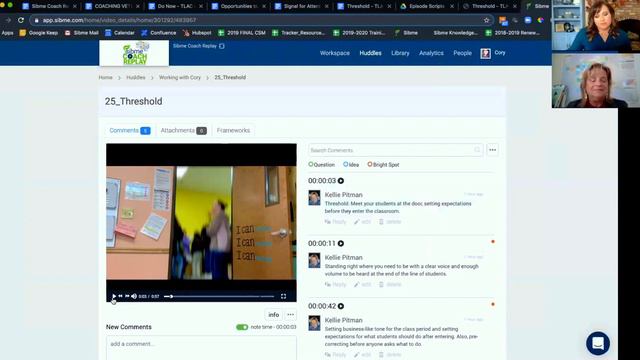The image size is (640, 360).
Task: Toggle the note time switch
Action: [x=242, y=327]
